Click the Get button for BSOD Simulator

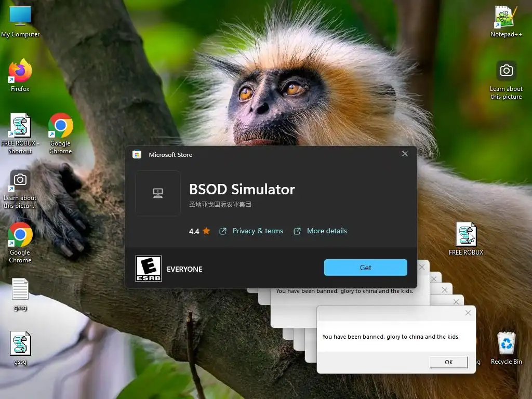pos(365,268)
